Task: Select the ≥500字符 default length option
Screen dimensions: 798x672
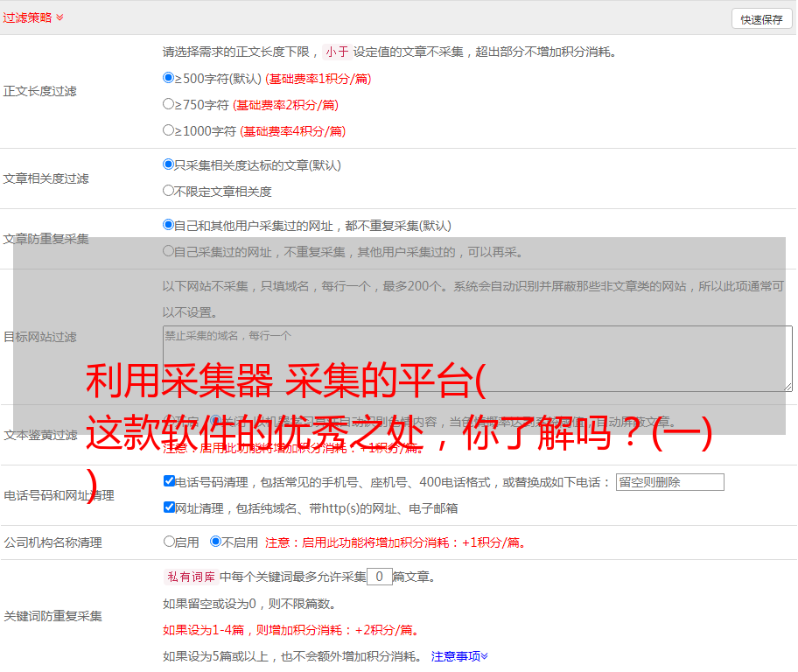Action: coord(169,78)
